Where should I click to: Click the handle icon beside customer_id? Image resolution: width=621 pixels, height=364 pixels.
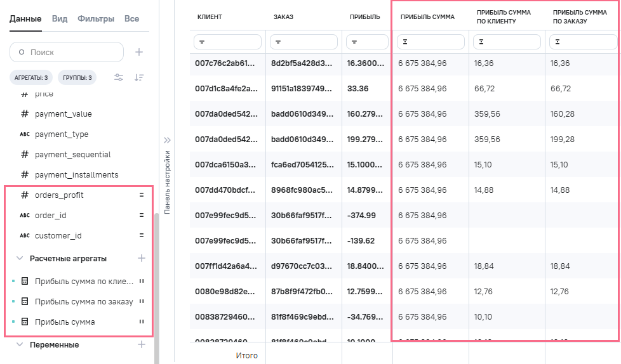tap(142, 235)
